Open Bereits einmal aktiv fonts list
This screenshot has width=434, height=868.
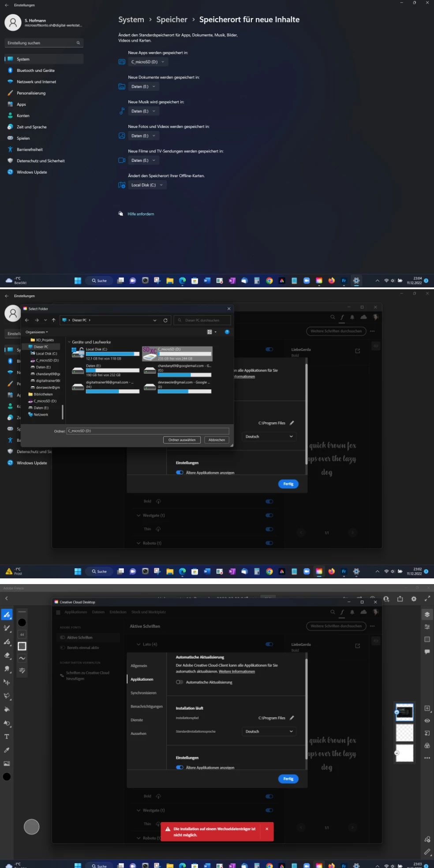tap(83, 648)
